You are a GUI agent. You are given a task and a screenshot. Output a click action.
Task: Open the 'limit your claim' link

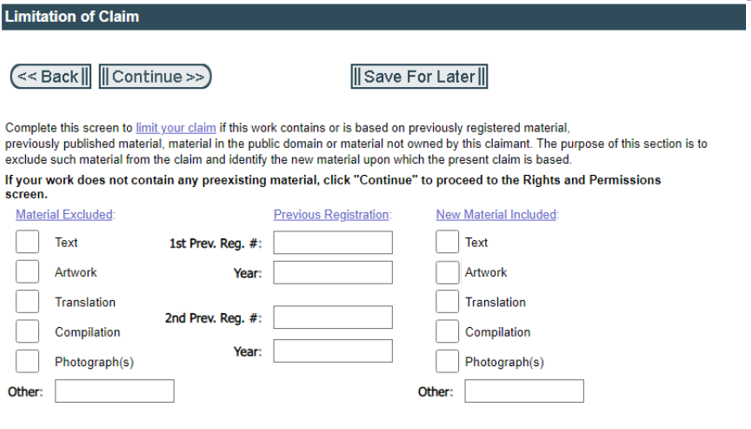pos(176,128)
